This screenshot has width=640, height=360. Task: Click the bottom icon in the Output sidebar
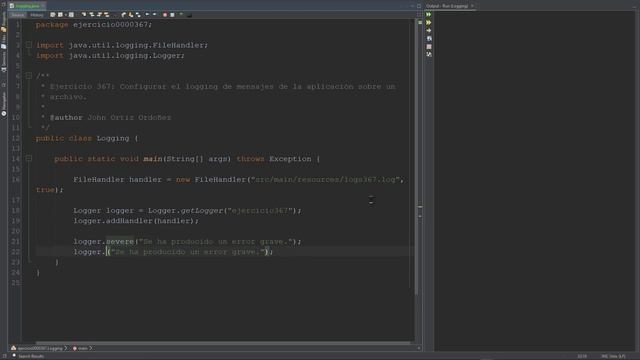coord(429,54)
